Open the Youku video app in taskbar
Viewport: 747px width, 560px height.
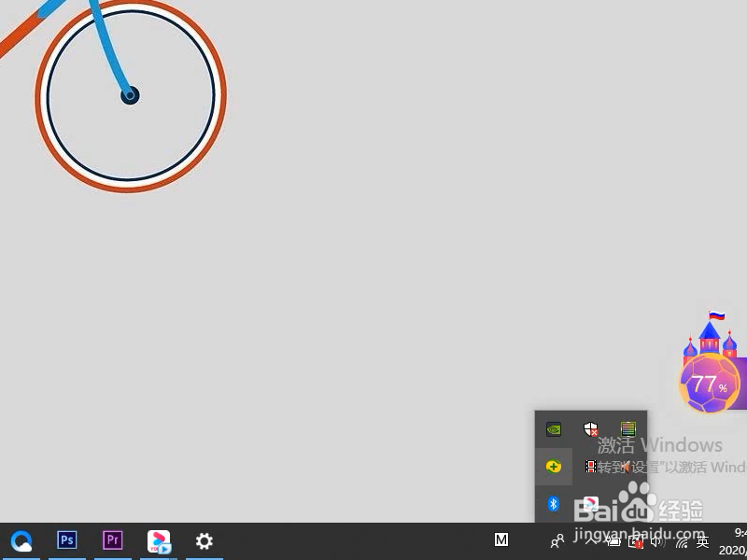pos(159,542)
